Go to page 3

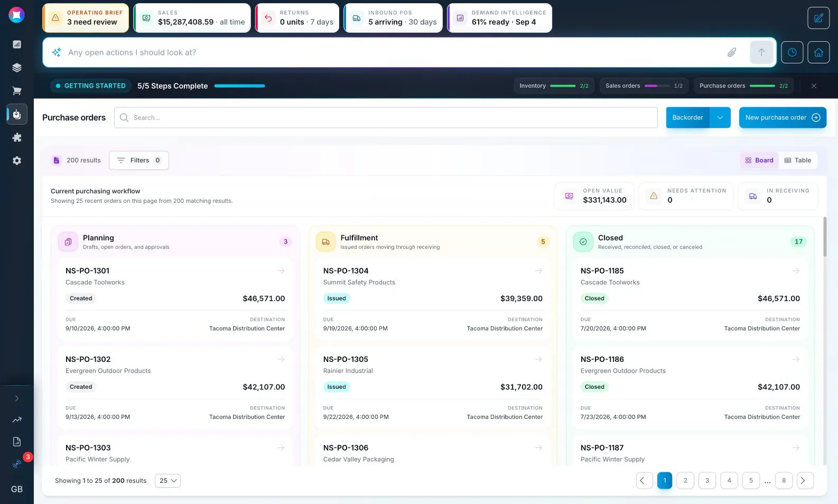pyautogui.click(x=707, y=480)
